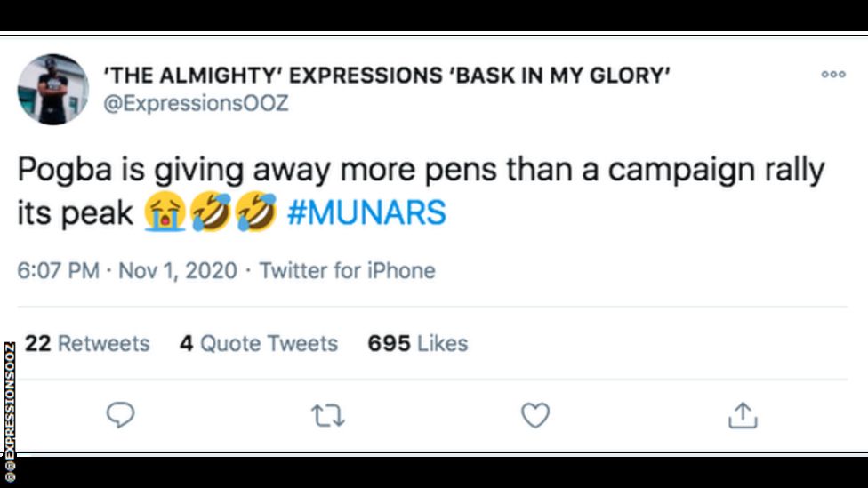Open the author's profile avatar

pyautogui.click(x=53, y=89)
